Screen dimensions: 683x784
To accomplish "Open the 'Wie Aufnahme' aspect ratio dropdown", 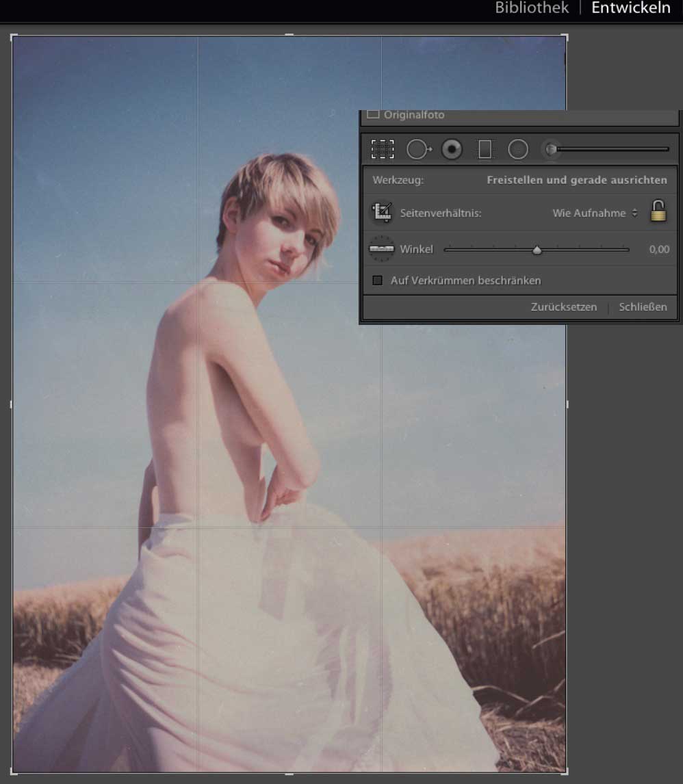I will [594, 213].
